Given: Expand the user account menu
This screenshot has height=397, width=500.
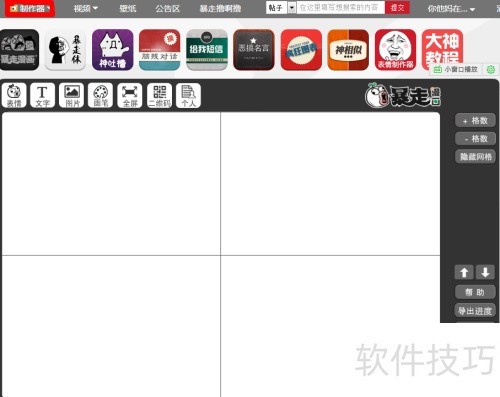Looking at the screenshot, I should point(451,9).
